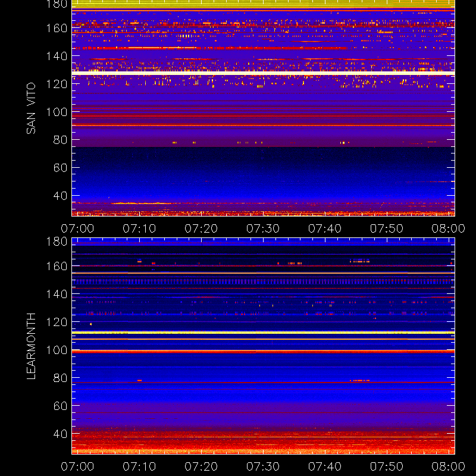
Task: Choose the 08:00 time label below Learmonth plot
Action: coord(449,466)
